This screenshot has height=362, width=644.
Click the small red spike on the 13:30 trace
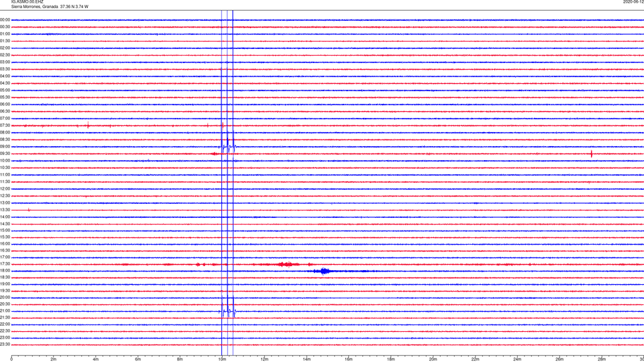(x=29, y=210)
